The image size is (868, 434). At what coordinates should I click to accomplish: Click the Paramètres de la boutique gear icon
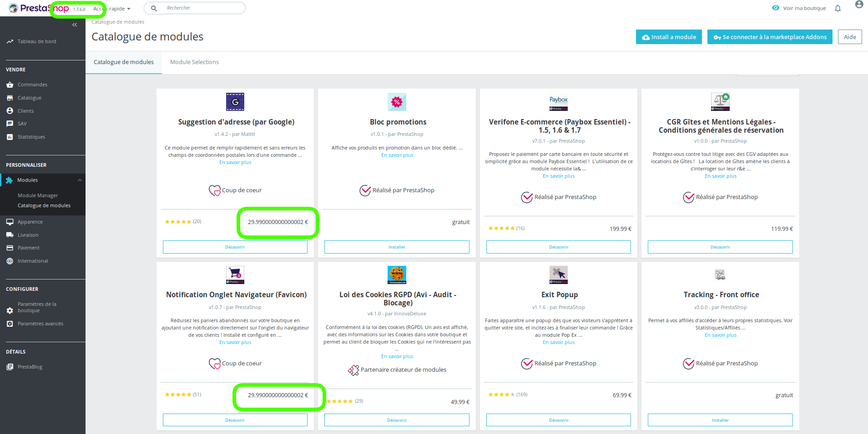tap(10, 310)
